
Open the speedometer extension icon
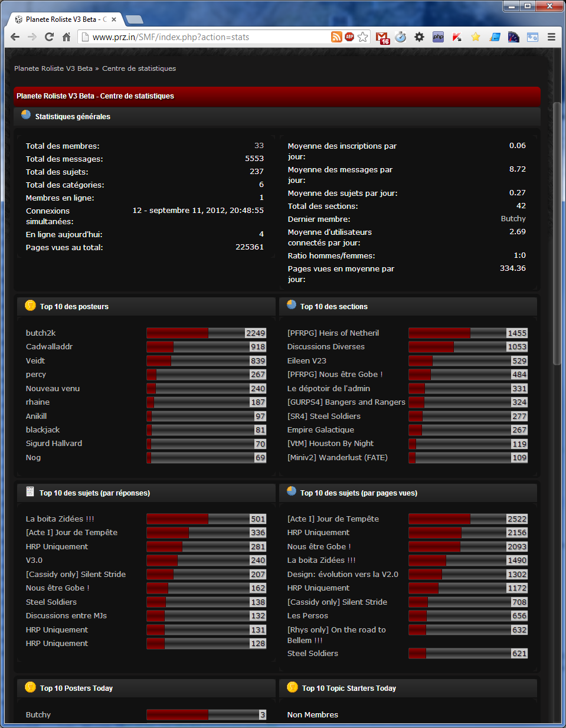click(x=513, y=37)
